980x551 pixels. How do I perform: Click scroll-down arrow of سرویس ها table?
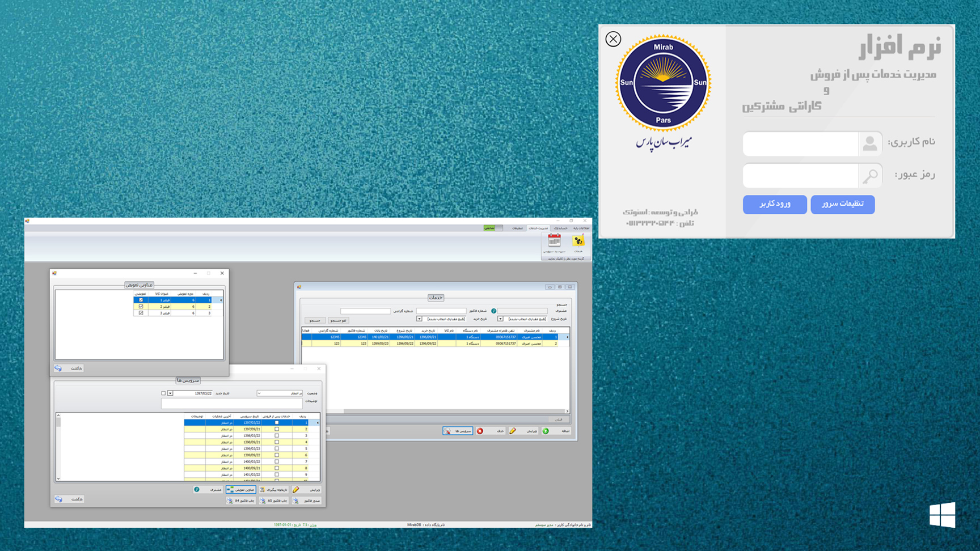(58, 478)
